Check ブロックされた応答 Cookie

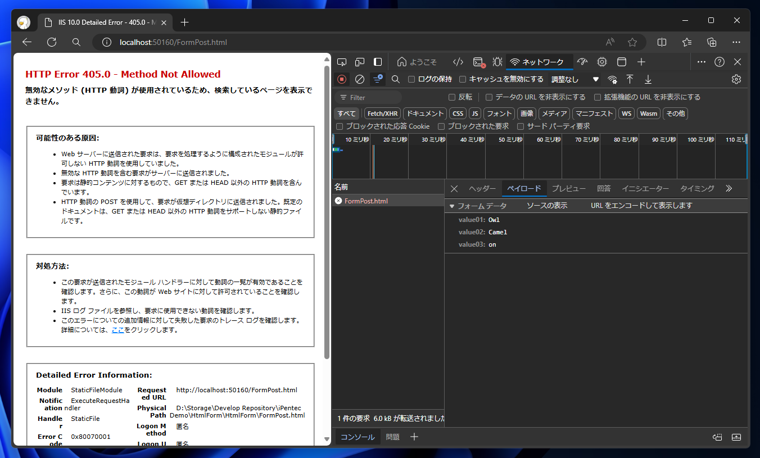339,126
